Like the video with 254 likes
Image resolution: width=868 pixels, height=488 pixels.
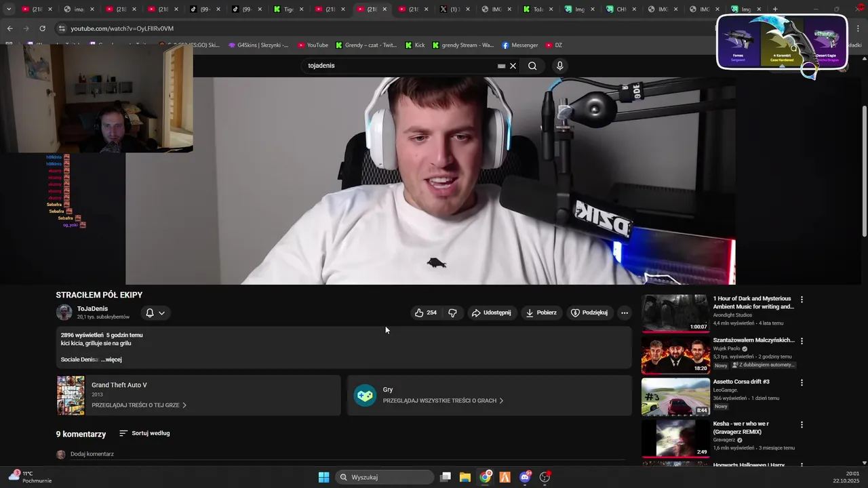425,312
